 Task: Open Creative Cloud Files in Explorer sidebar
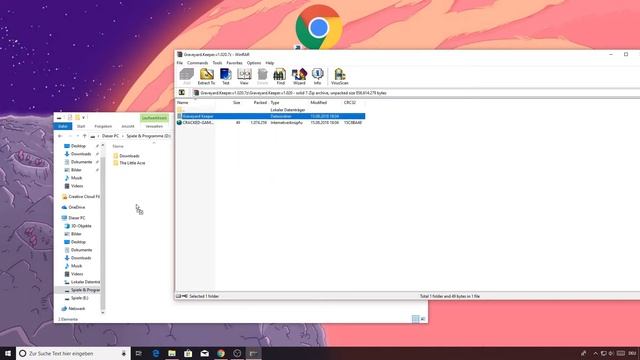coord(80,197)
